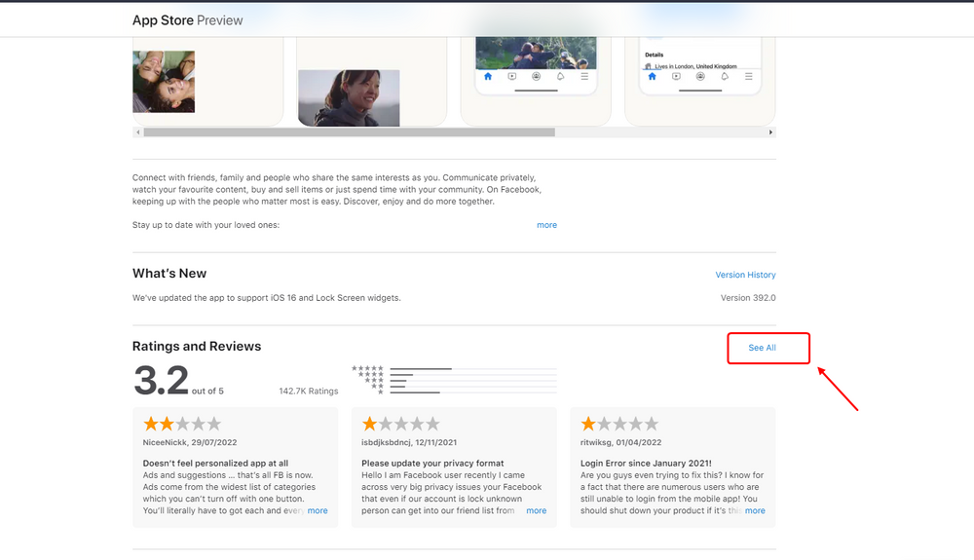Screen dimensions: 974x560
Task: Open fourth screenshot showing Details London
Action: [x=699, y=82]
